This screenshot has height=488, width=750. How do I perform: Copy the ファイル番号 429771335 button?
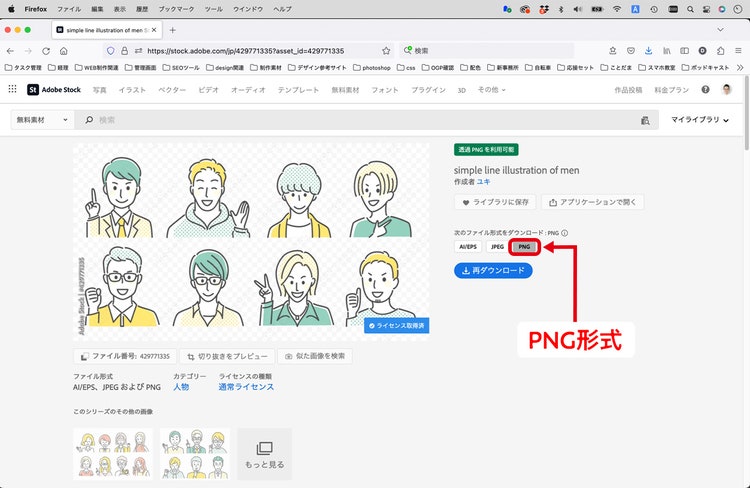(x=125, y=356)
